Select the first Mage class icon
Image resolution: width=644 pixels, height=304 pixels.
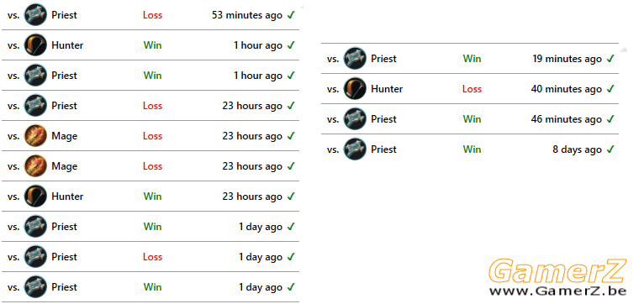click(x=35, y=136)
